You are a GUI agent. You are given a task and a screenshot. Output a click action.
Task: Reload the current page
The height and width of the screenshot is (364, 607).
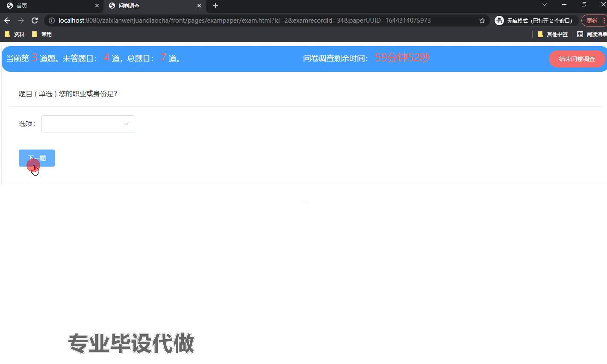click(35, 21)
